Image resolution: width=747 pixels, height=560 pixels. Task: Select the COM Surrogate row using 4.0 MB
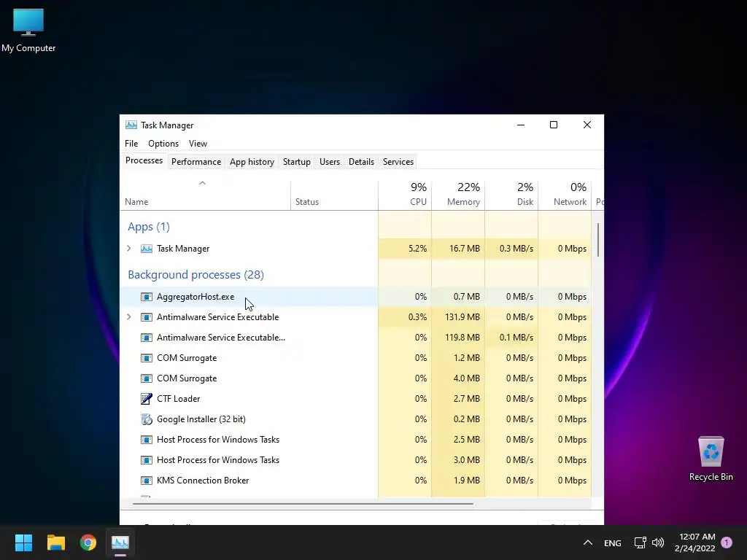[x=355, y=378]
